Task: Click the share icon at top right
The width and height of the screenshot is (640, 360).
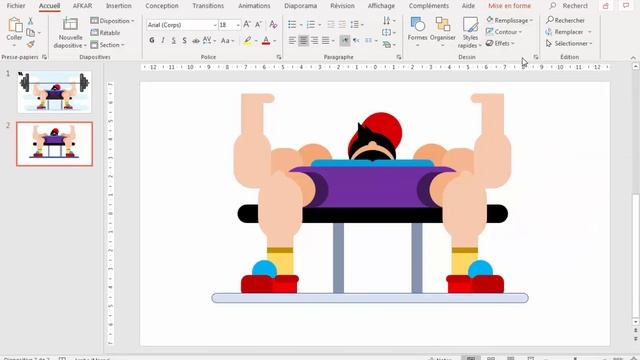Action: 606,6
